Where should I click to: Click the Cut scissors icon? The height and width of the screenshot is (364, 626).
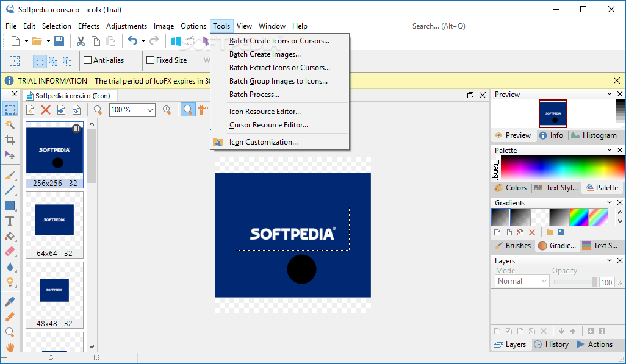pos(81,41)
